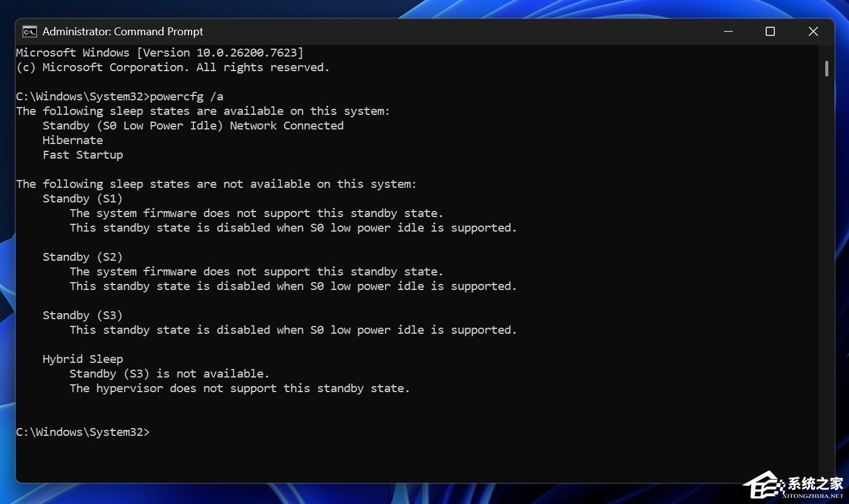Image resolution: width=849 pixels, height=504 pixels.
Task: Click 'Standby (S0 Low Power Idle) Network Connected'
Action: (x=193, y=126)
